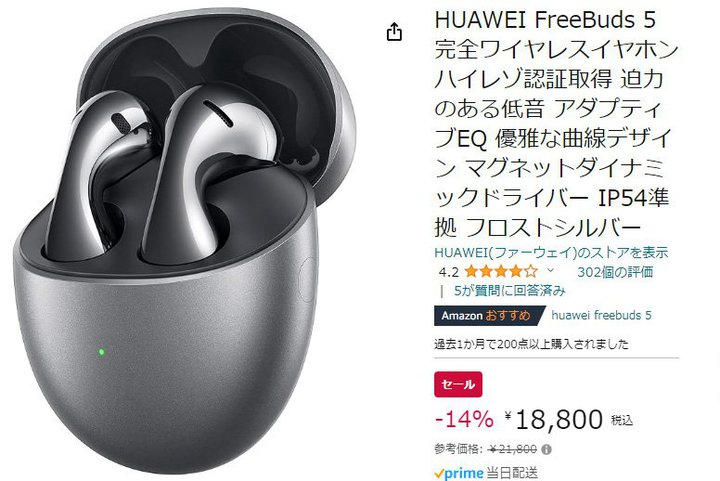This screenshot has width=720, height=481.
Task: Click the orange star rating icons
Action: coord(501,271)
